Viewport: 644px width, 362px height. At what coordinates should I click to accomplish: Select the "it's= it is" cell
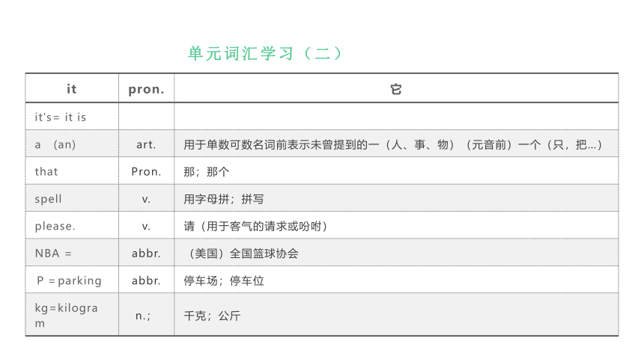(x=72, y=117)
